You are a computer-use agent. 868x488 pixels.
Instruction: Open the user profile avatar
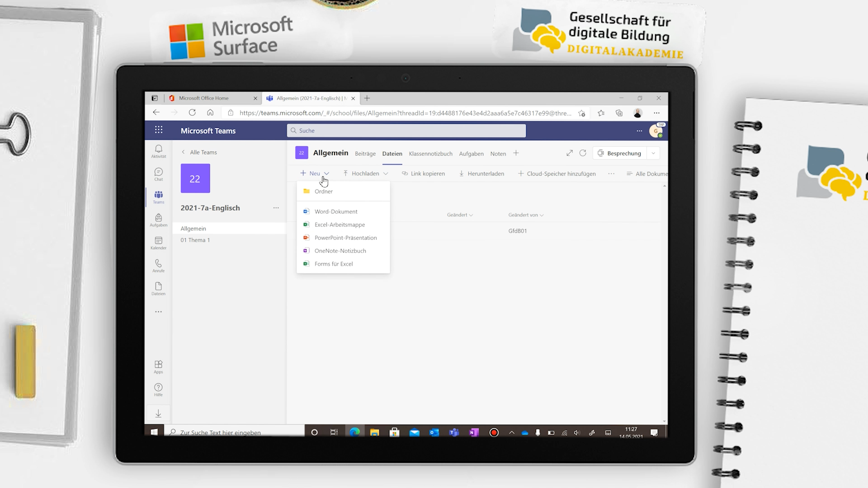click(656, 131)
